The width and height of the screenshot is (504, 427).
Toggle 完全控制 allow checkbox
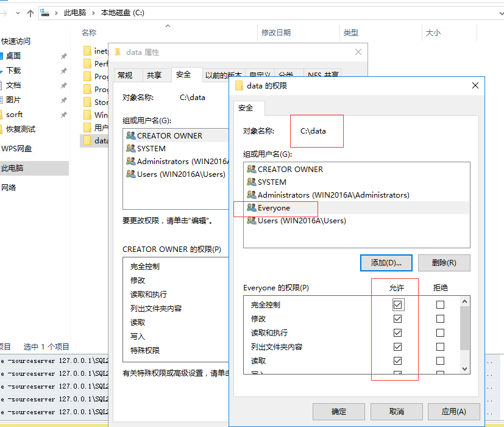[x=397, y=305]
